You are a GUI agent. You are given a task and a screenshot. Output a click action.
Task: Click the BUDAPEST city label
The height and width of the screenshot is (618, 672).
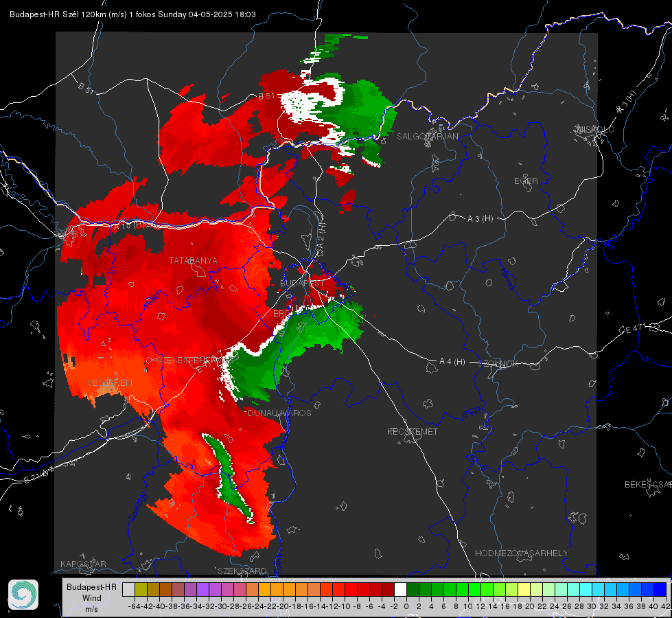tap(302, 284)
